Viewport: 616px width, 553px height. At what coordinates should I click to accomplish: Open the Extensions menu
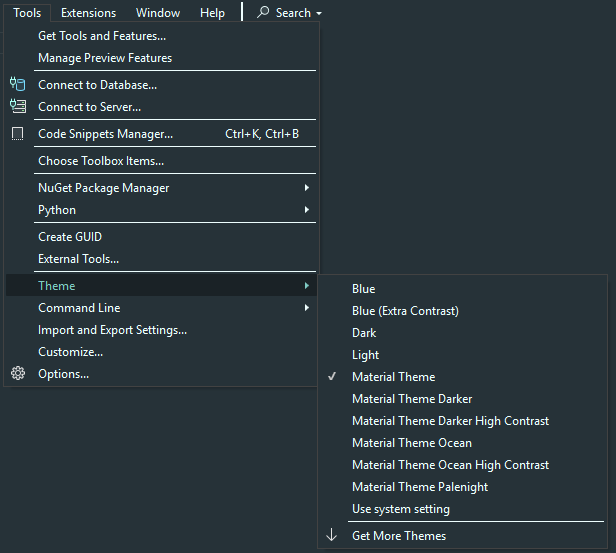click(88, 13)
